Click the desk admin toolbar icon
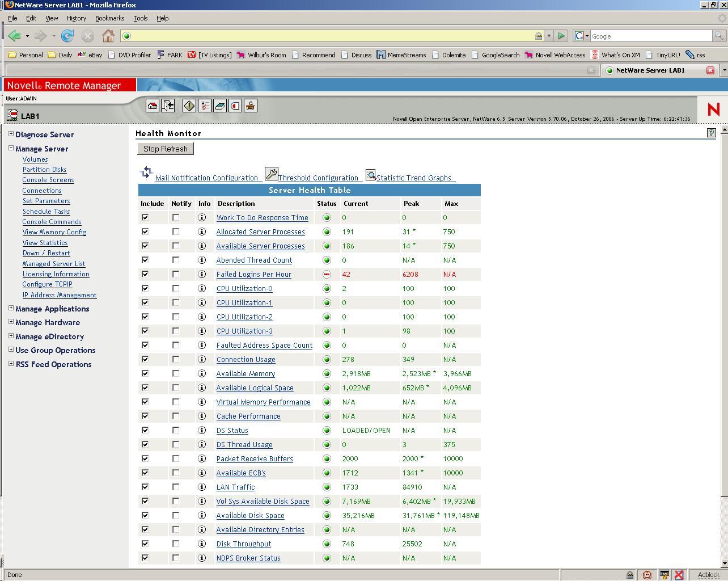This screenshot has height=581, width=728. (x=251, y=106)
